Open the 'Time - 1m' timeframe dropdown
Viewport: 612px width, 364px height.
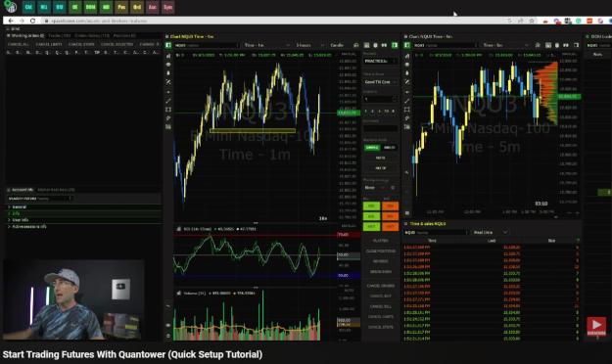266,45
